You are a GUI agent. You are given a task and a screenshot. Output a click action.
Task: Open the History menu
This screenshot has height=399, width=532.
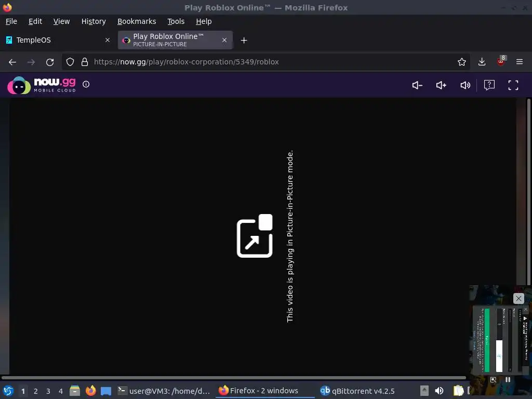[x=94, y=21]
